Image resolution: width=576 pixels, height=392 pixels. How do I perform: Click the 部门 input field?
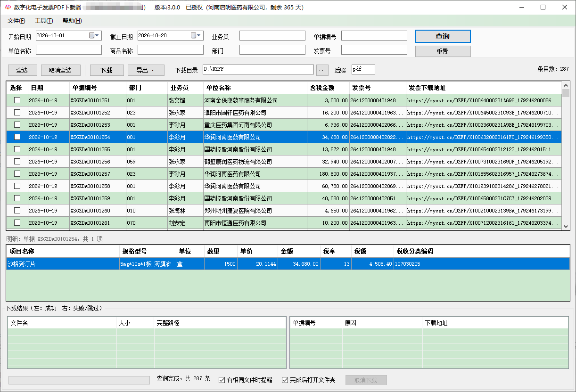coord(272,50)
